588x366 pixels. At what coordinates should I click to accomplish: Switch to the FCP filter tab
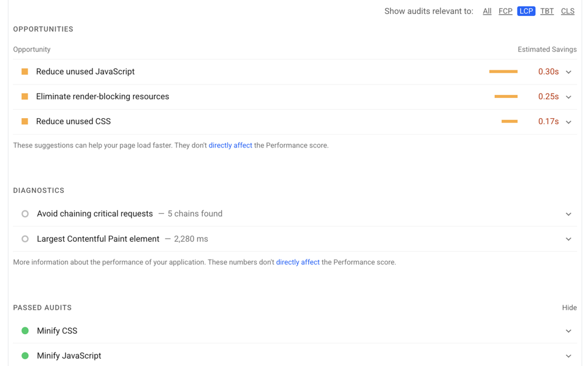point(505,10)
